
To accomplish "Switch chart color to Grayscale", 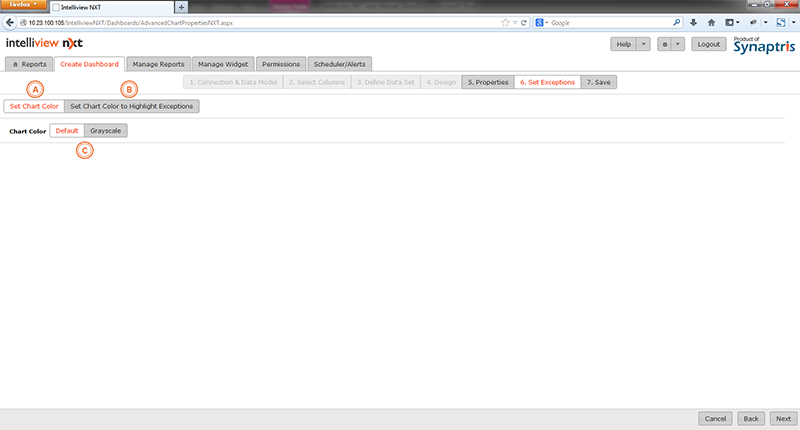I will [x=106, y=130].
